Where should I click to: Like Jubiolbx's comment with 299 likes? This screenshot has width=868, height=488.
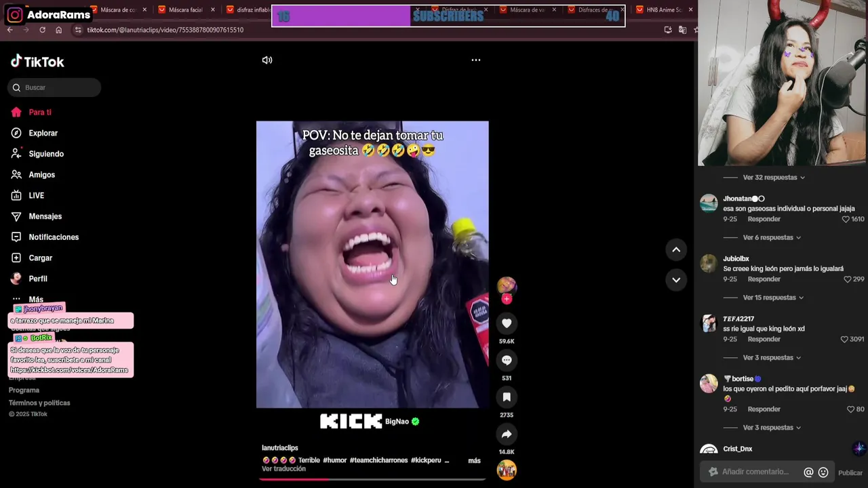tap(848, 279)
